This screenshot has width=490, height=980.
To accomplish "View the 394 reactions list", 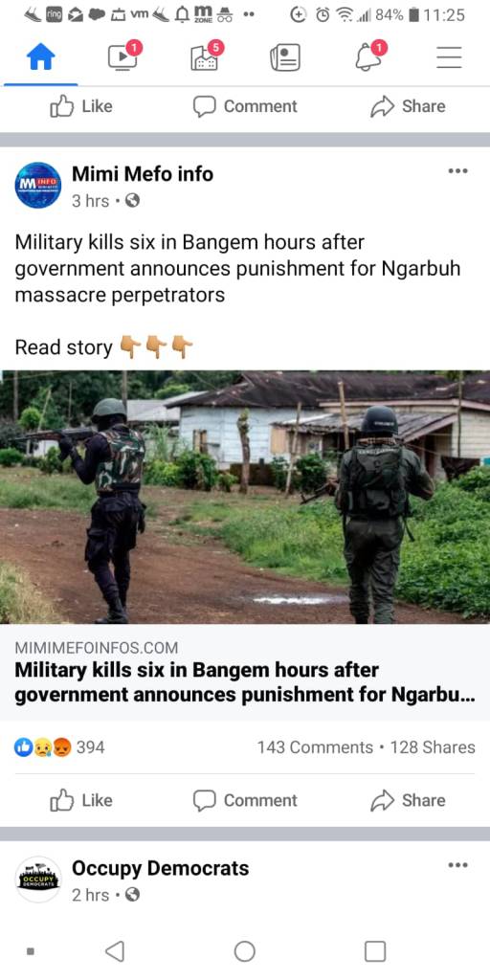I will click(59, 746).
